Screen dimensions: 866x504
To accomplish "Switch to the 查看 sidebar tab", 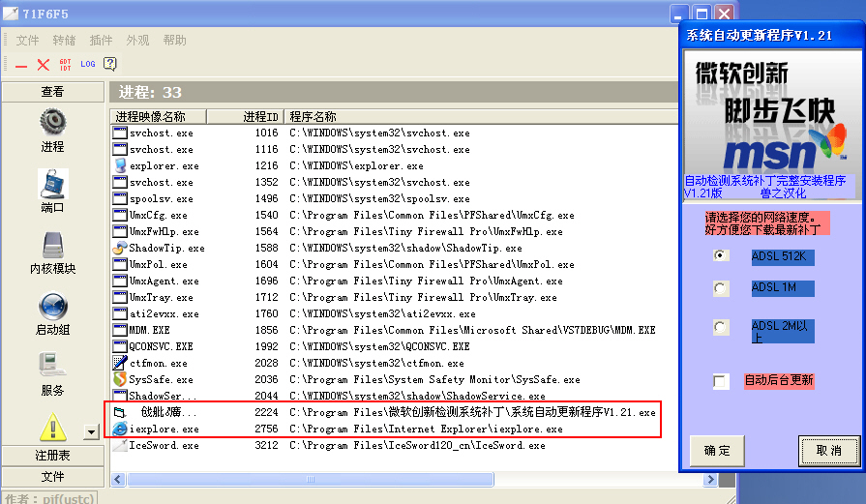I will (x=52, y=92).
